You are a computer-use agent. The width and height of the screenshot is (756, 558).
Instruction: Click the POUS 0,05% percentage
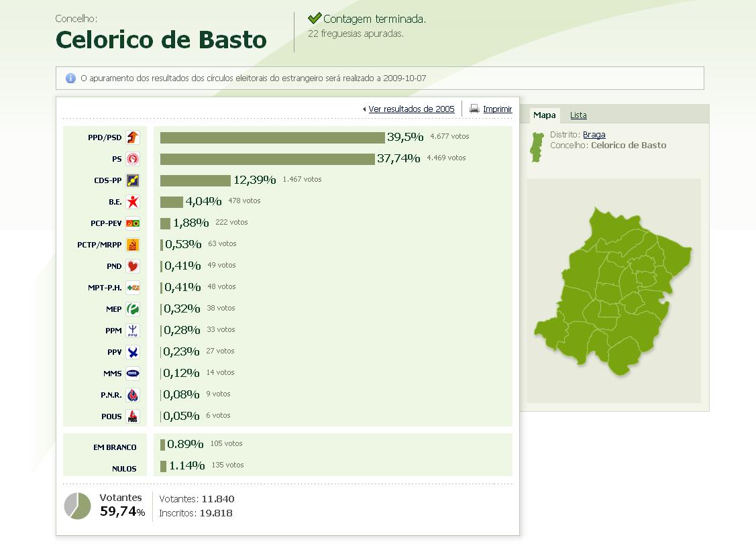pyautogui.click(x=181, y=416)
